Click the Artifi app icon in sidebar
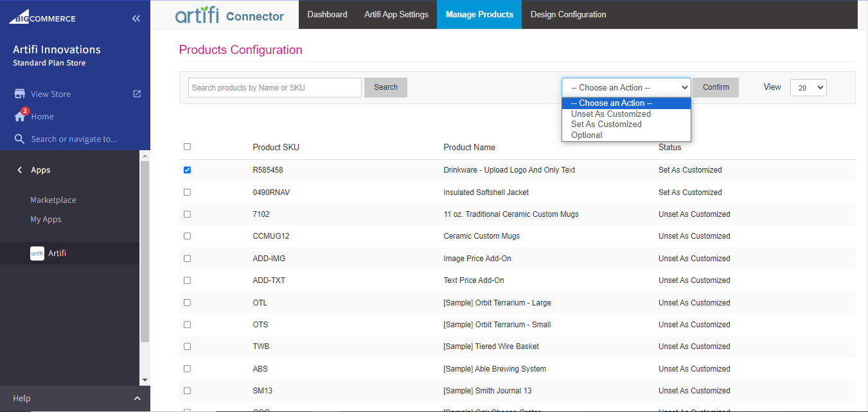 point(37,253)
